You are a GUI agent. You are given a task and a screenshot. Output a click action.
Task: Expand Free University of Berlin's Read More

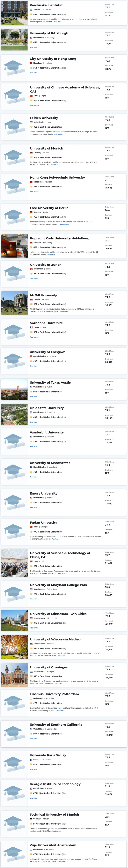coord(64,224)
